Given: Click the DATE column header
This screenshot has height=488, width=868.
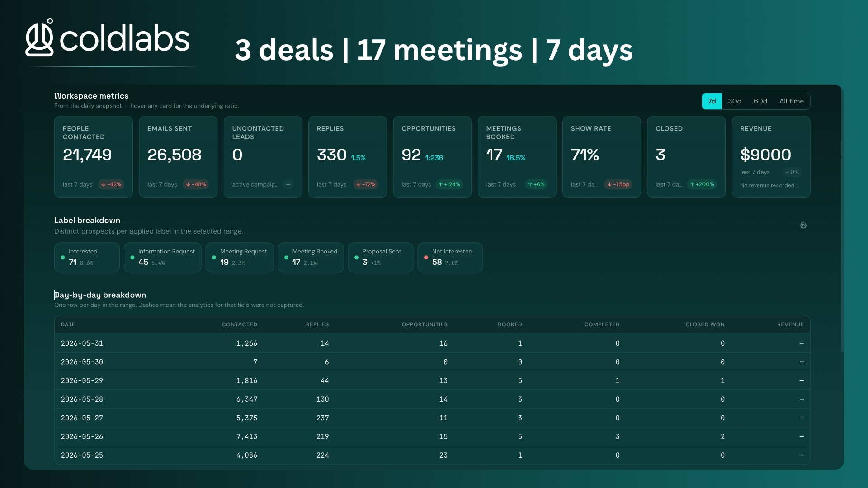Looking at the screenshot, I should [68, 324].
